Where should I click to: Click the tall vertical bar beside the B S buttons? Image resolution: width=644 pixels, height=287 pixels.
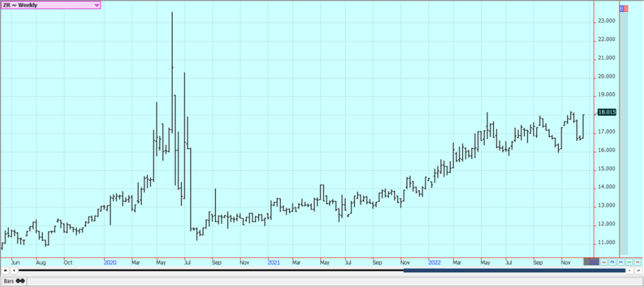click(624, 133)
